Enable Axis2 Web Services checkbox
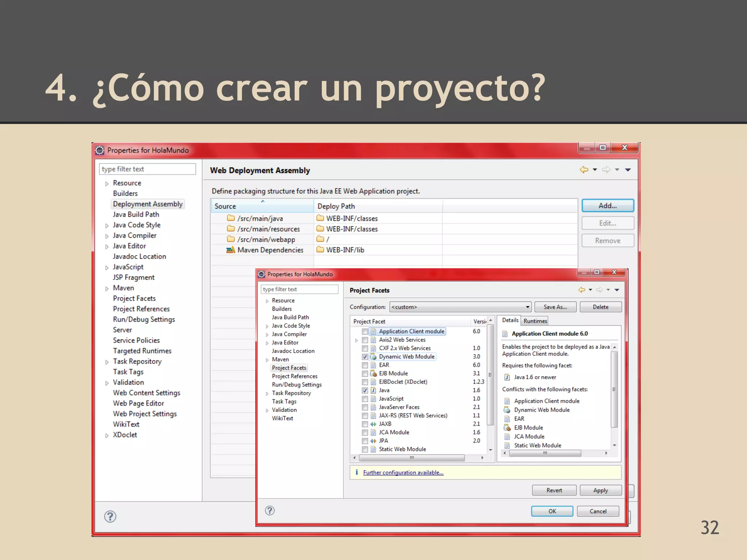Screen dimensions: 747x560 click(x=365, y=340)
